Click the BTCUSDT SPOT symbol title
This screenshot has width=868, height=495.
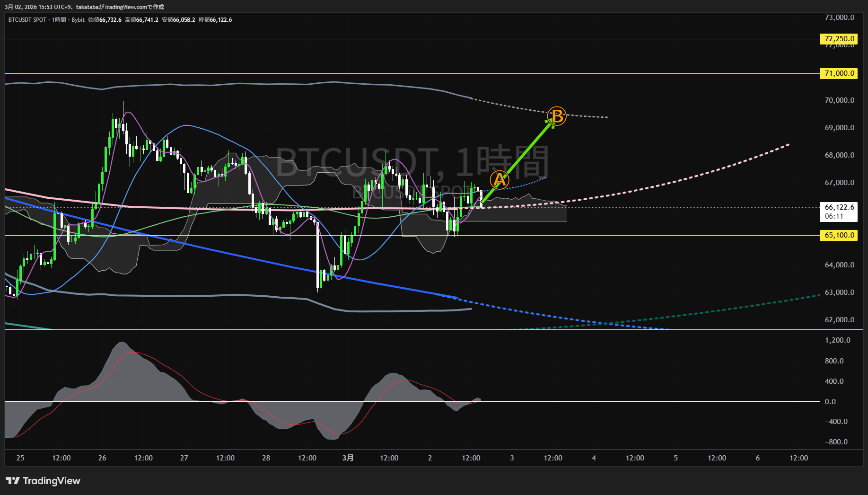(x=27, y=20)
